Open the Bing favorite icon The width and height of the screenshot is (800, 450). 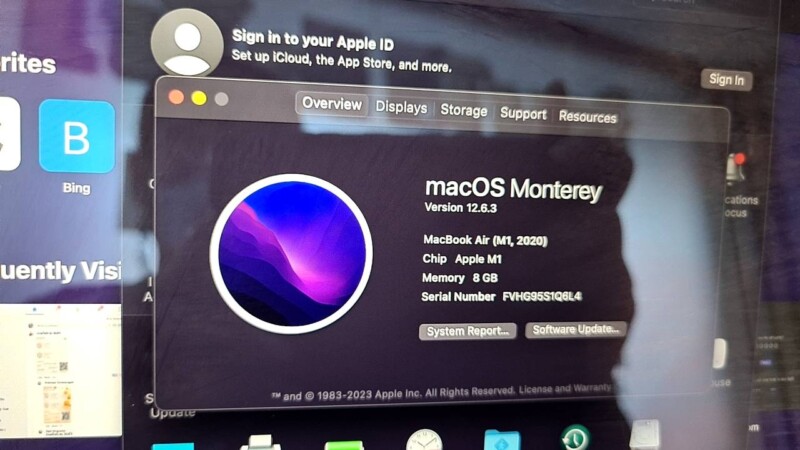(x=77, y=137)
